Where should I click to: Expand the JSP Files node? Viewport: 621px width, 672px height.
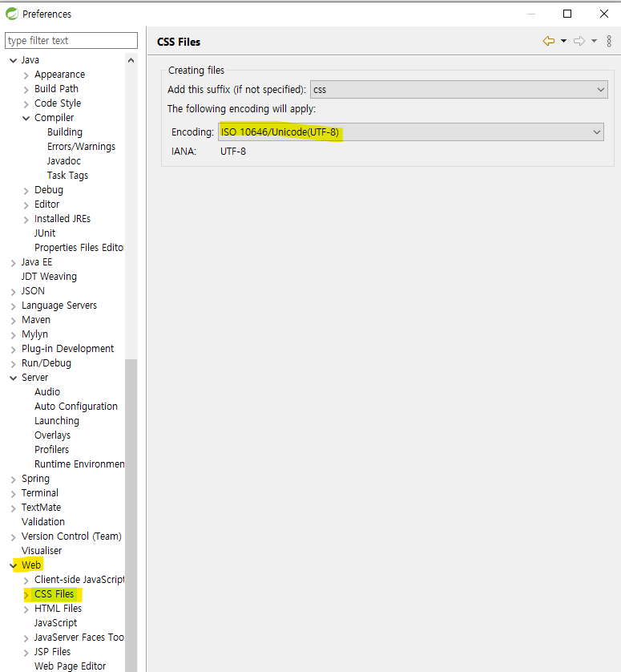tap(26, 653)
